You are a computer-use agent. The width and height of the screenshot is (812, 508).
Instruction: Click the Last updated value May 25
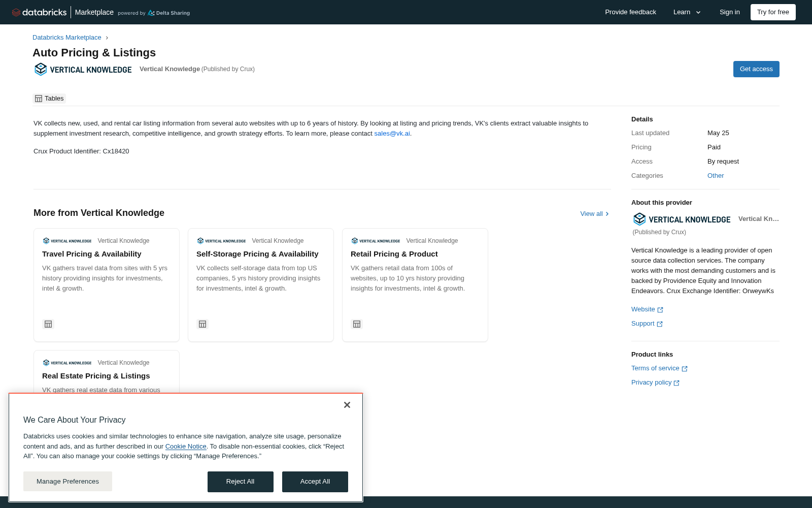pos(718,133)
